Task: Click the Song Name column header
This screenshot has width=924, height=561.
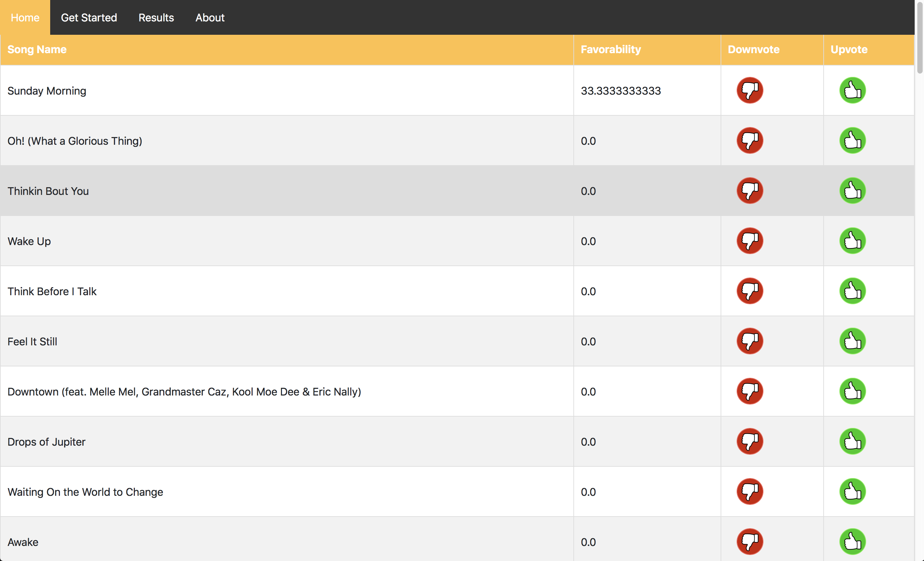Action: 37,49
